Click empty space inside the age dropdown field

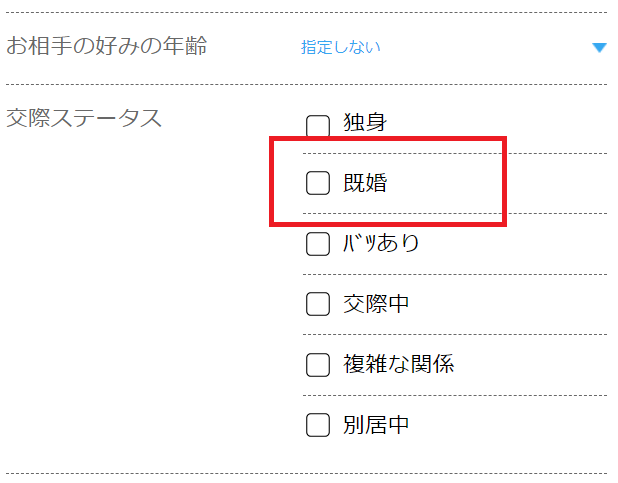480,47
